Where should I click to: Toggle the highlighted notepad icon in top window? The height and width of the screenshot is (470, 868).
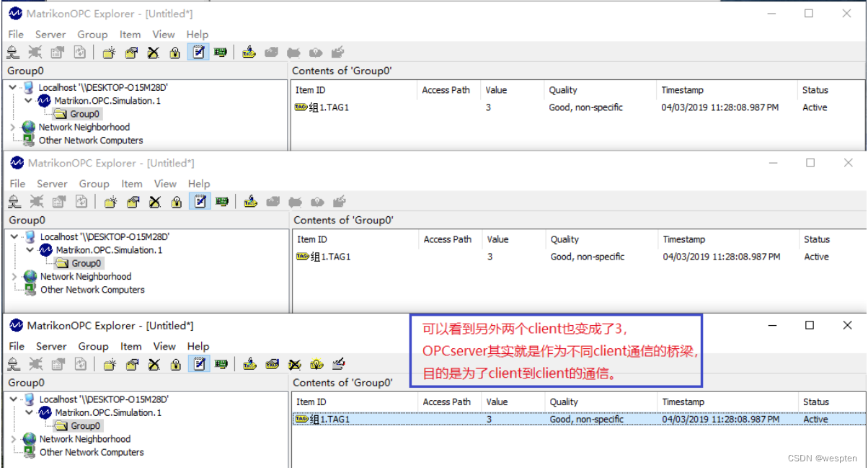[x=198, y=52]
